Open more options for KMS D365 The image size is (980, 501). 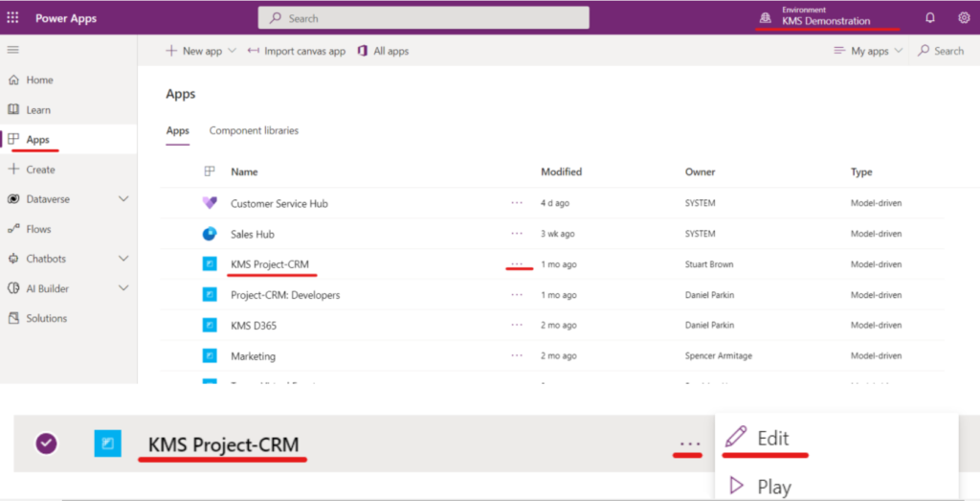[517, 325]
